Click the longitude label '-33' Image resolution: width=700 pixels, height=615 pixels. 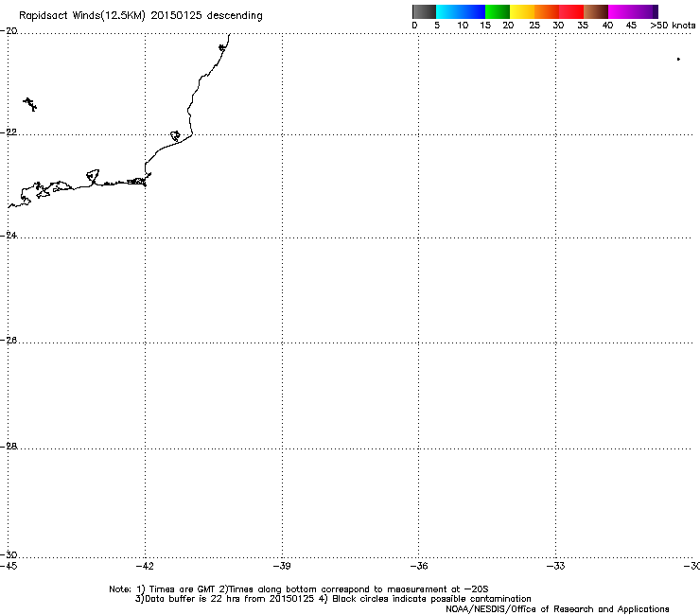[x=556, y=566]
